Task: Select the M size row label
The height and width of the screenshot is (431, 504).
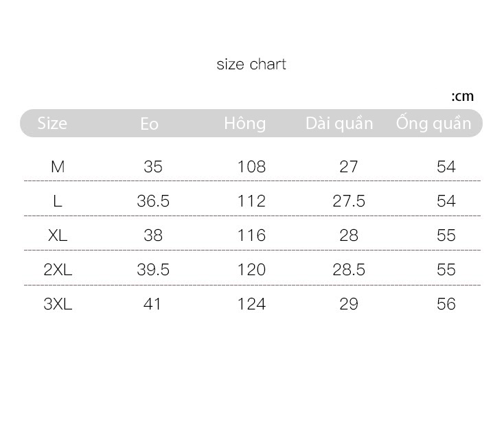Action: [58, 167]
